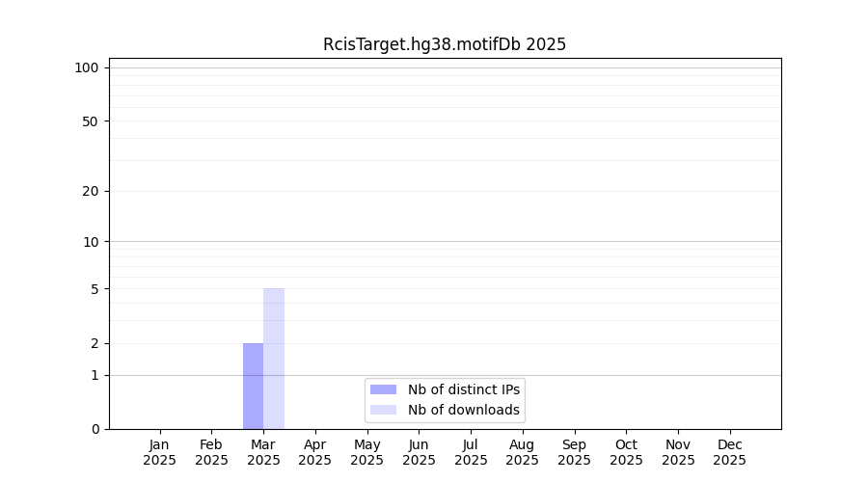Click the light blue March downloads bar
The image size is (868, 482).
(274, 358)
